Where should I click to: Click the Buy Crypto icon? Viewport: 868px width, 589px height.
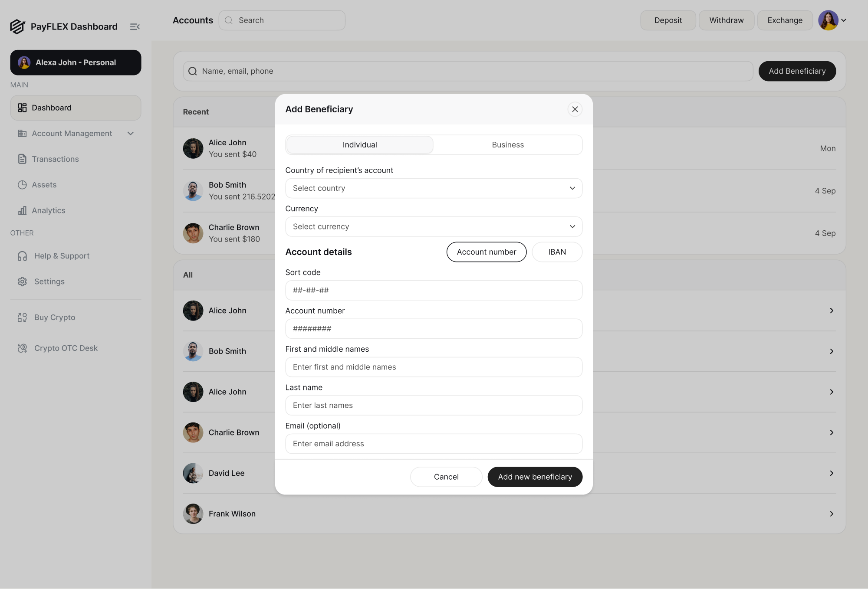click(22, 317)
